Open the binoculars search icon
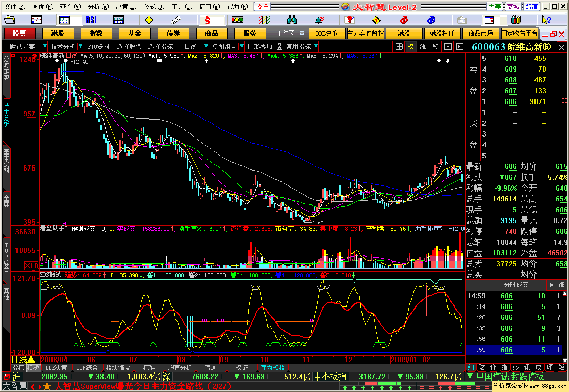This screenshot has width=569, height=392. [x=292, y=20]
